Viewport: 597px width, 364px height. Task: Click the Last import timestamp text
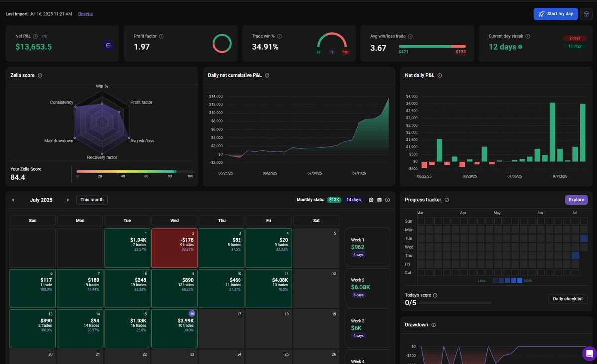[39, 14]
